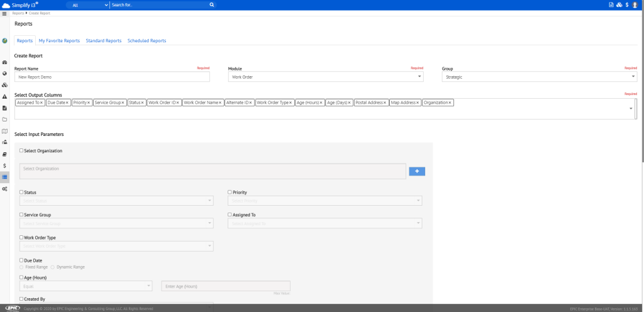Click the dollar sign icon in top bar
Image resolution: width=644 pixels, height=312 pixels.
pos(626,4)
